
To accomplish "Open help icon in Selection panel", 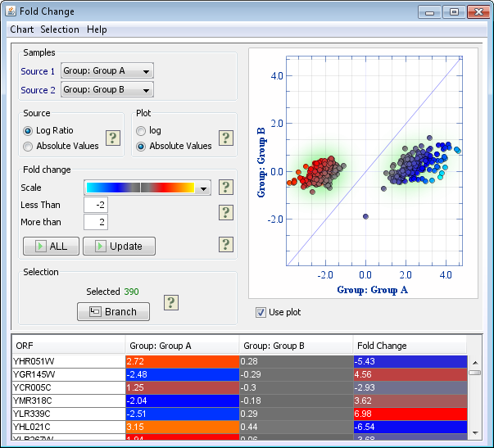I will pyautogui.click(x=171, y=303).
